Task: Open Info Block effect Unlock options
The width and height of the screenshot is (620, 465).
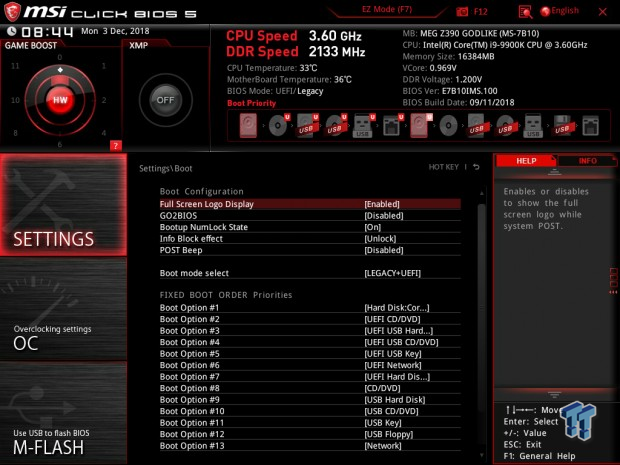Action: (310, 238)
